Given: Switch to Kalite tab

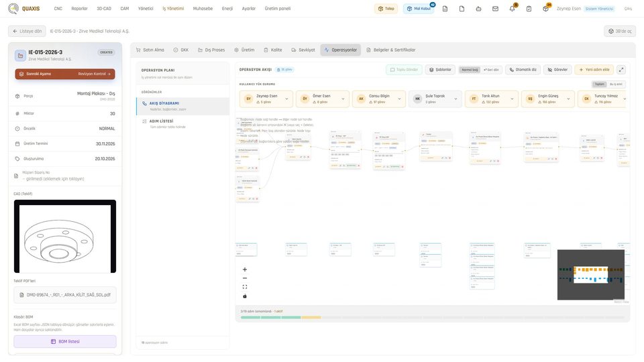Looking at the screenshot, I should [x=273, y=50].
